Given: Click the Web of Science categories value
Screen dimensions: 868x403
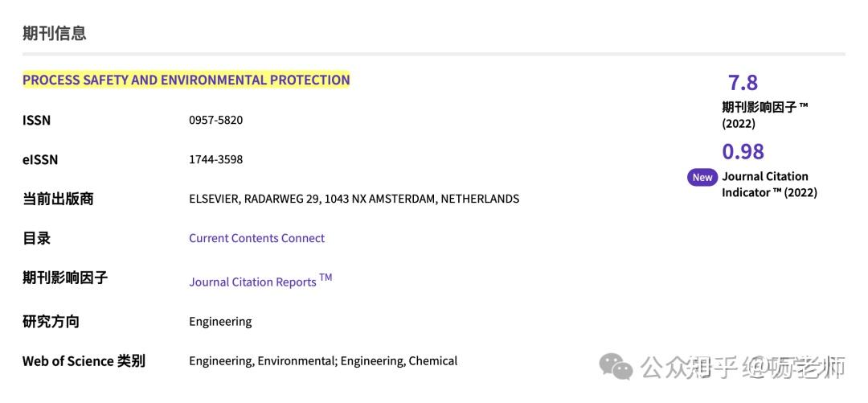Looking at the screenshot, I should click(x=323, y=360).
